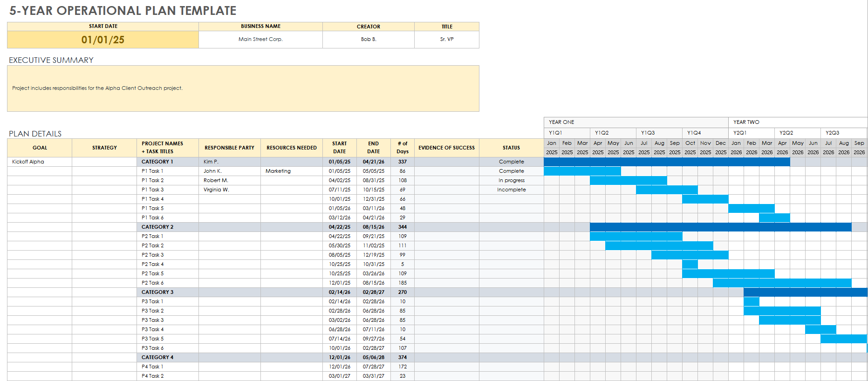Click the YEAR TWO timeline header

click(x=746, y=122)
